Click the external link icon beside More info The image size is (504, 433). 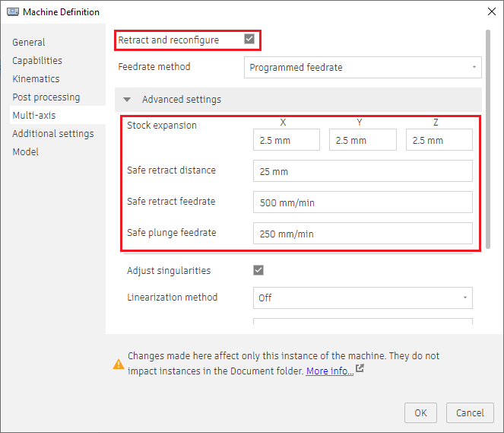click(360, 368)
